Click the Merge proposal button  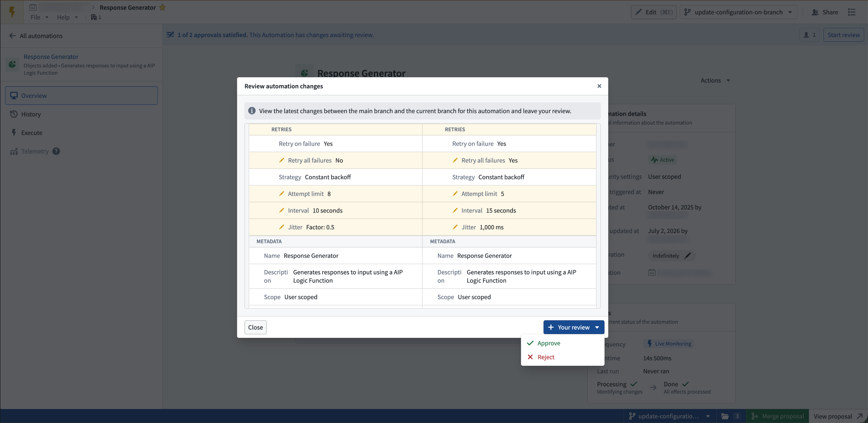tap(777, 416)
